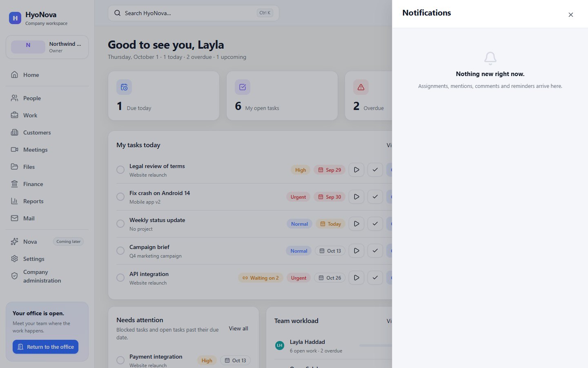Click the Sep 29 due date chip
Screen dimensions: 588x368
[330, 170]
